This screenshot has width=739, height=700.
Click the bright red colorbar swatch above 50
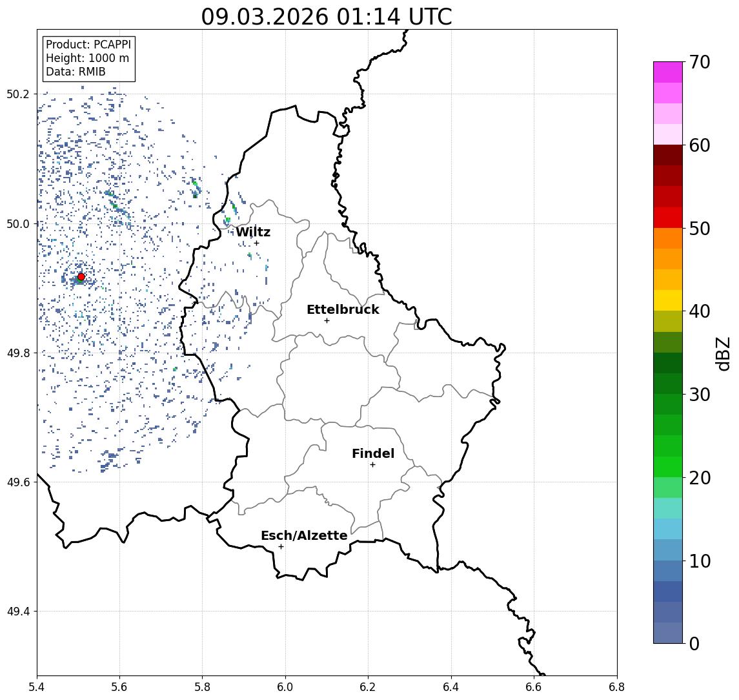[668, 218]
